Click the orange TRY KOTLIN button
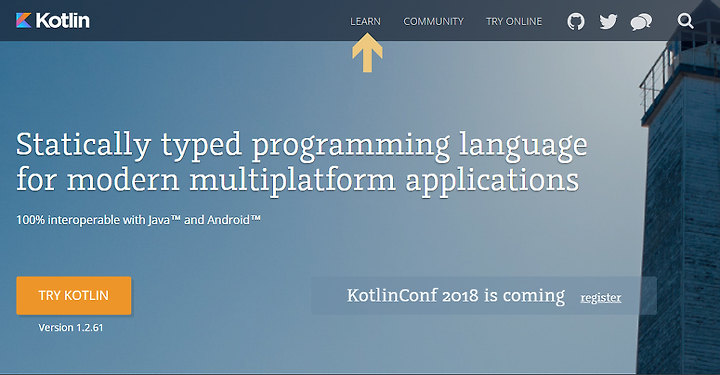This screenshot has height=375, width=720. [73, 296]
